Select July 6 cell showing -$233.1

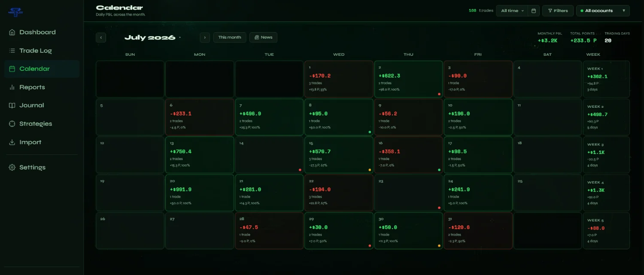[200, 117]
